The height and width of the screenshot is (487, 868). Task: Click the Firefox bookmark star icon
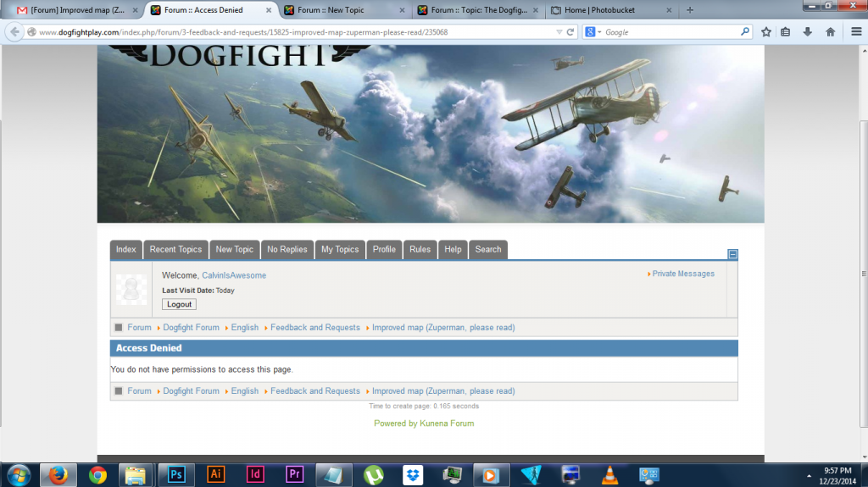[x=766, y=31]
